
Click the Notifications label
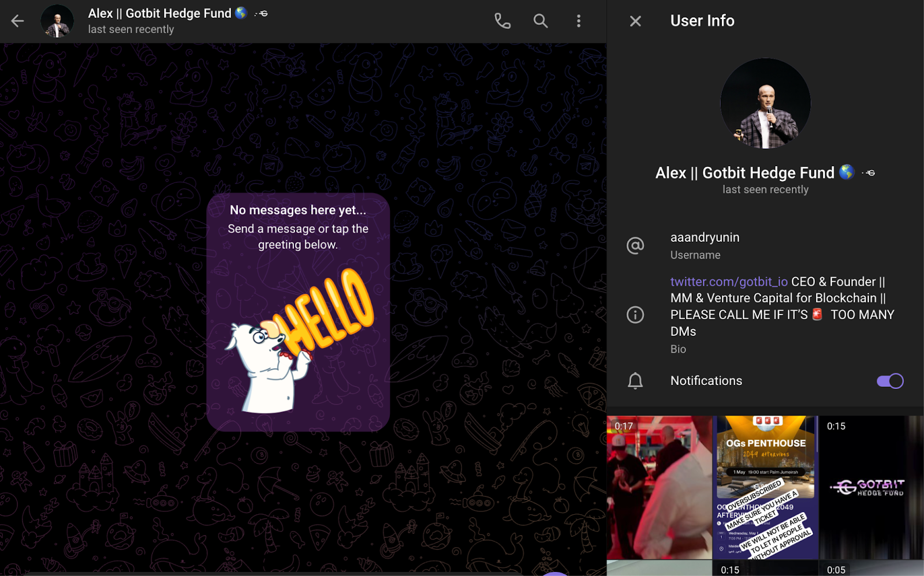706,381
